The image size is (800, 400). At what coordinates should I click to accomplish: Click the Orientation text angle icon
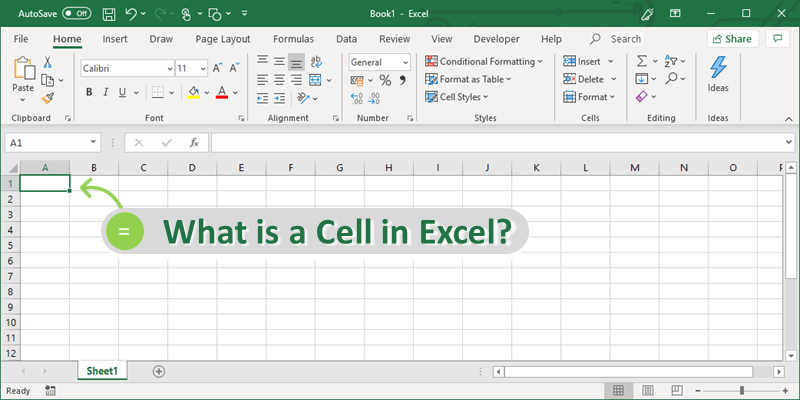pos(303,97)
